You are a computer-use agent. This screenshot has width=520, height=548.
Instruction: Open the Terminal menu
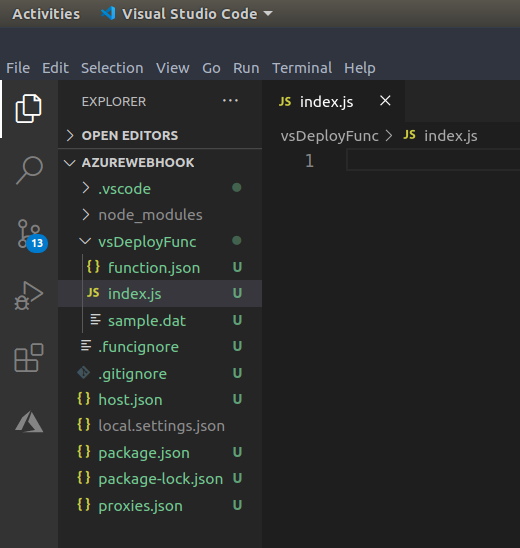[302, 68]
